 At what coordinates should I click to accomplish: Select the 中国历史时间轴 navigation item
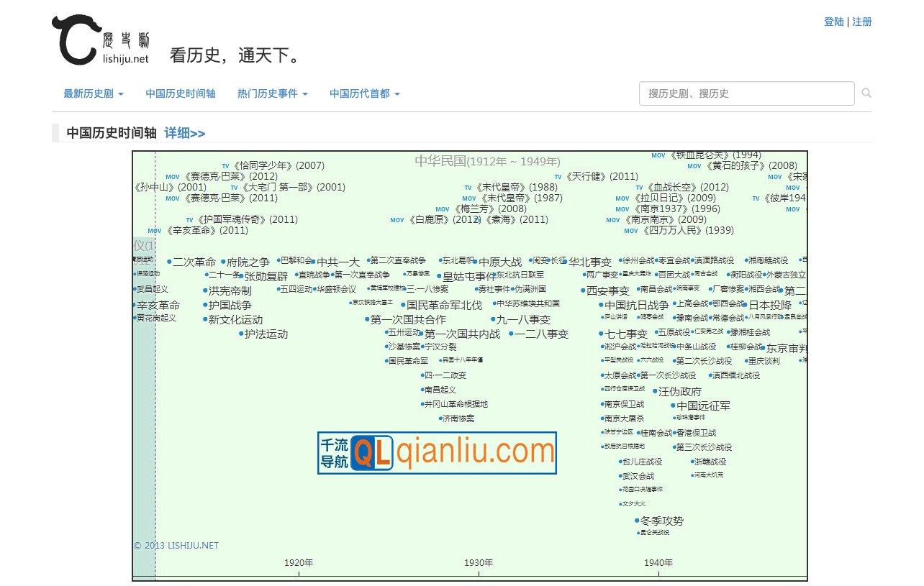[x=181, y=93]
